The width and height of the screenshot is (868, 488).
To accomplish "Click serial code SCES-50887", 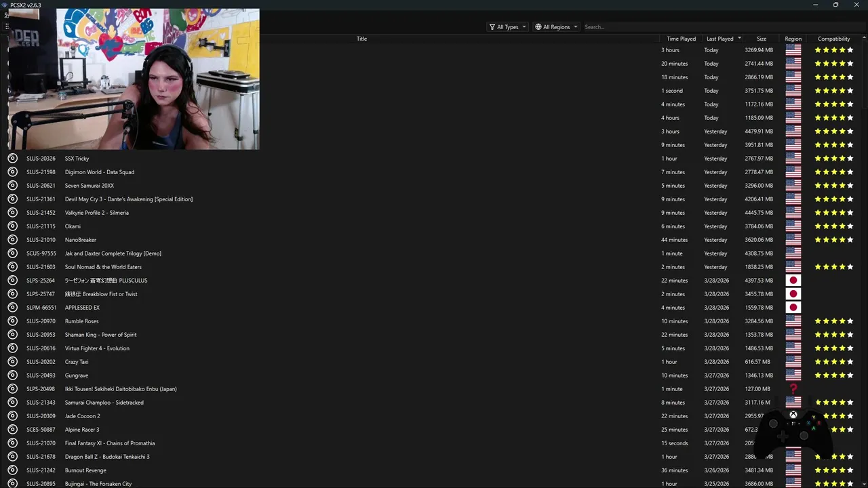I will [x=41, y=430].
